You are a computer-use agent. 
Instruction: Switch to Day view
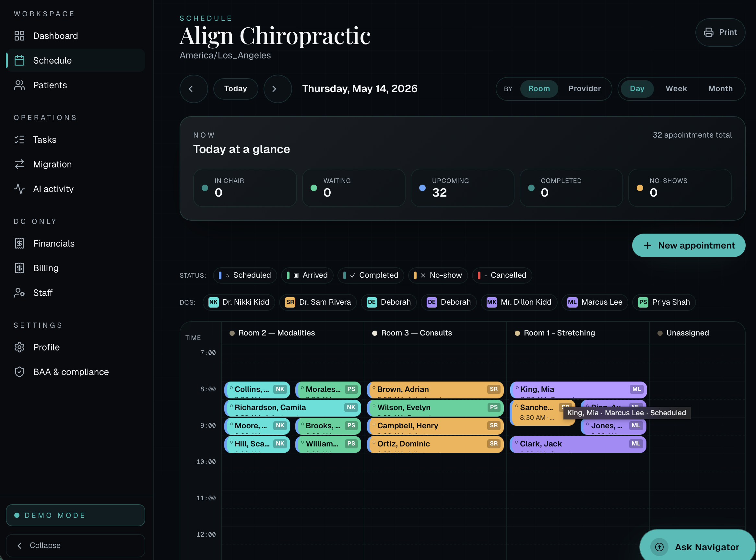coord(637,89)
